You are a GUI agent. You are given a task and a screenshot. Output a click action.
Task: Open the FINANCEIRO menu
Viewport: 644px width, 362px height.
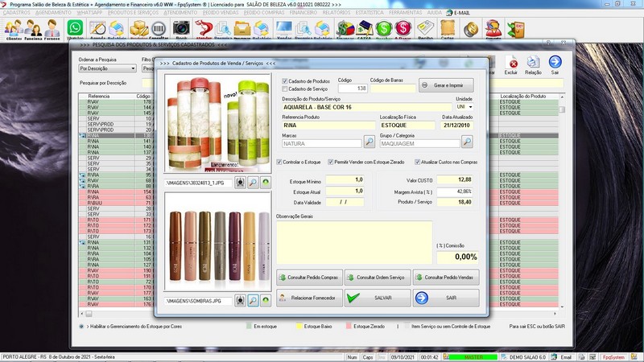[303, 13]
